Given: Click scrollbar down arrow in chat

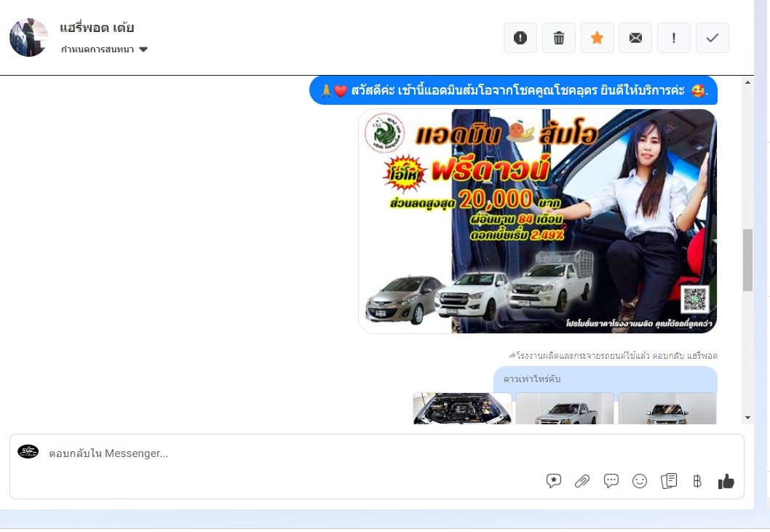Looking at the screenshot, I should tap(747, 418).
